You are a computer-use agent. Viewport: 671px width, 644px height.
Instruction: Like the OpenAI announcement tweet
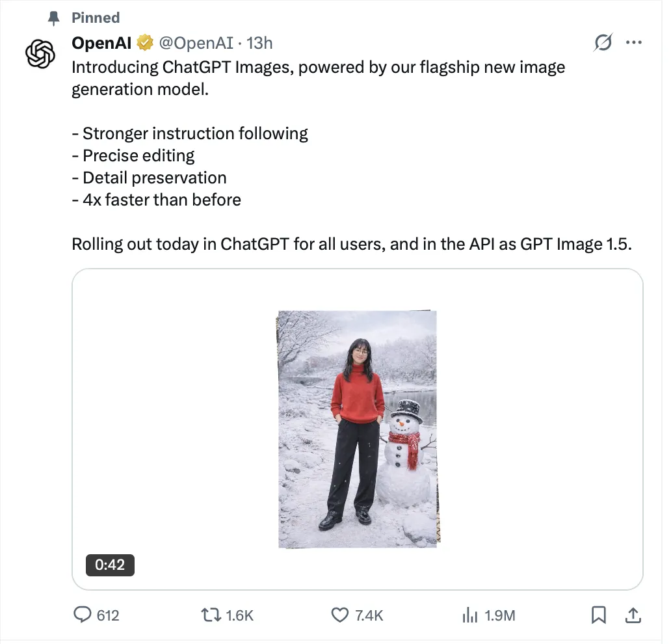tap(339, 615)
